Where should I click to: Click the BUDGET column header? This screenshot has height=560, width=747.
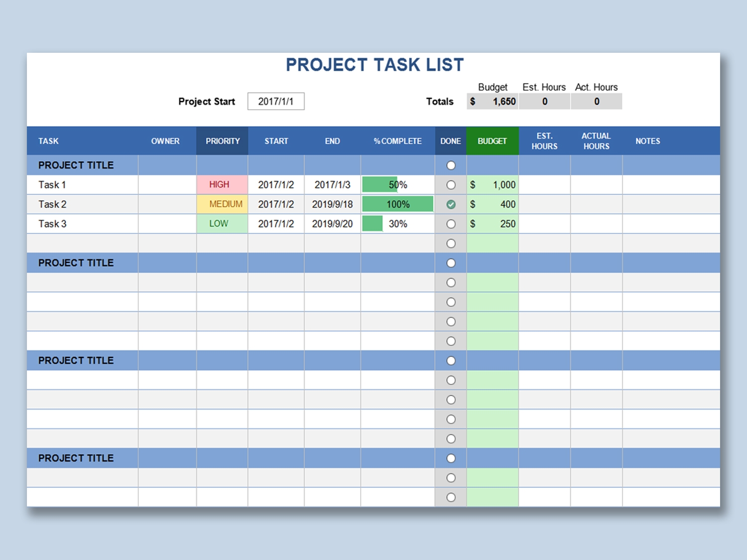pyautogui.click(x=492, y=141)
